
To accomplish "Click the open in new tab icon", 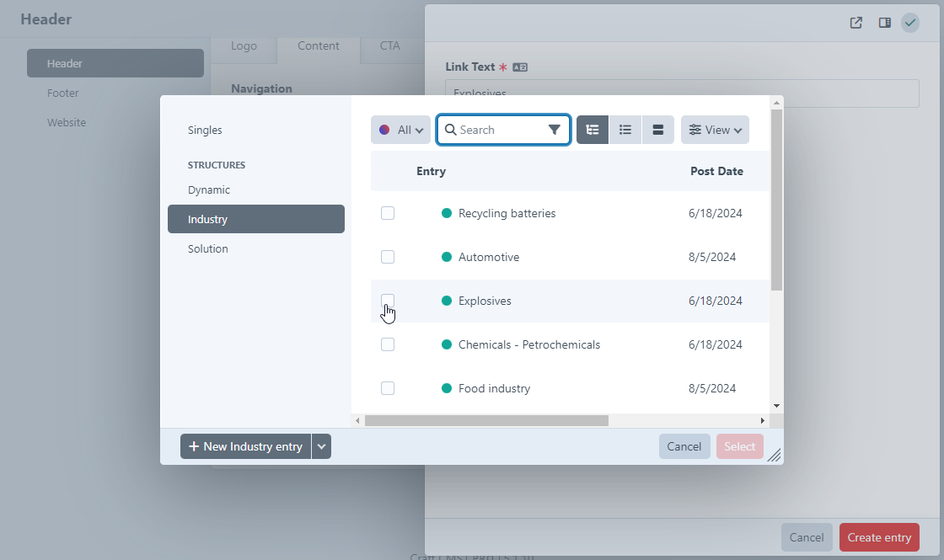I will point(856,23).
